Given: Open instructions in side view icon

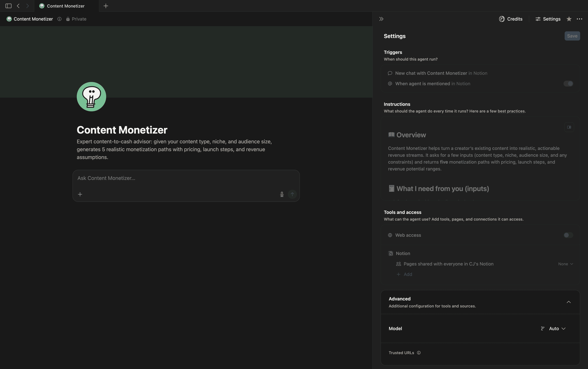Looking at the screenshot, I should (569, 127).
